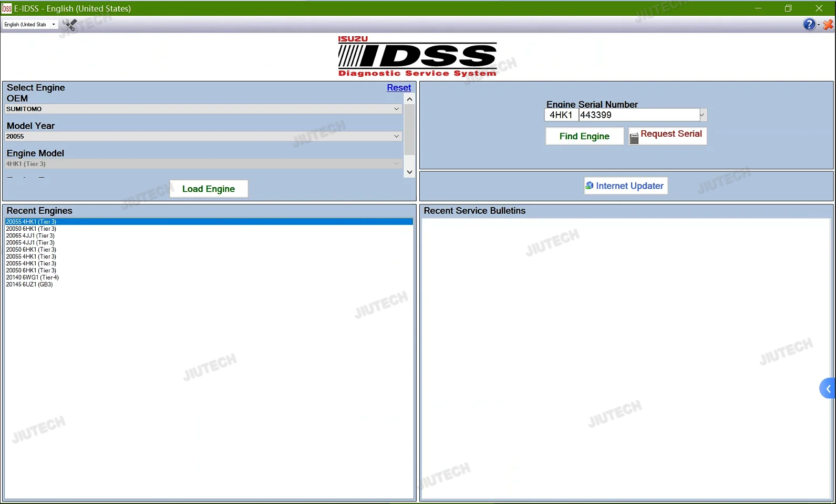Click the Internet Updater globe icon
836x504 pixels.
[x=590, y=186]
